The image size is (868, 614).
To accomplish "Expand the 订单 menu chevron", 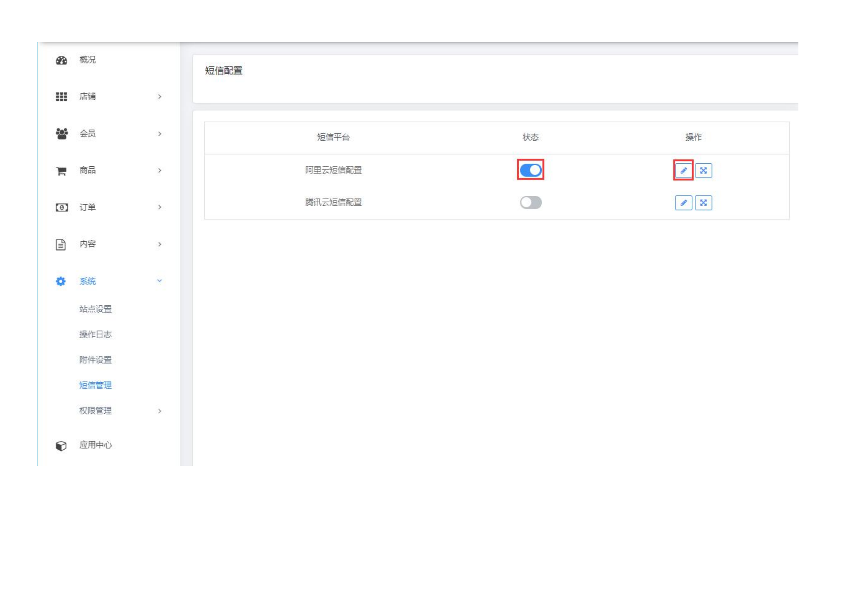I will click(x=160, y=207).
